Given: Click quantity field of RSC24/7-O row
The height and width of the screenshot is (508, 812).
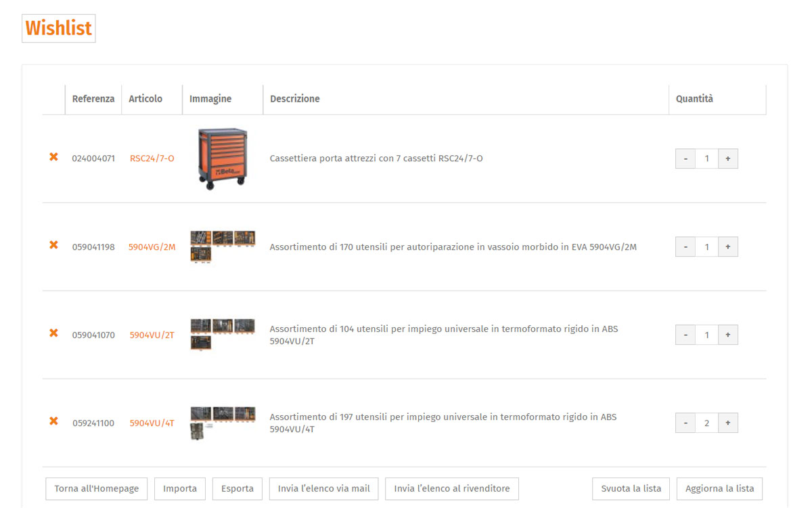Looking at the screenshot, I should (x=706, y=158).
